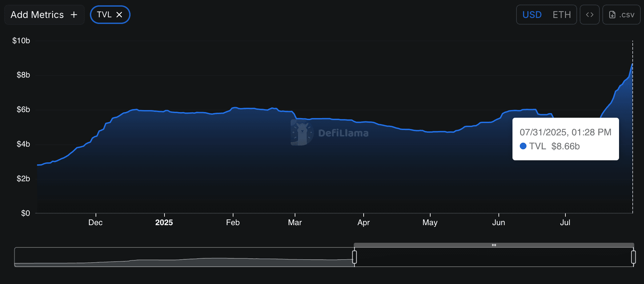This screenshot has height=284, width=644.
Task: Click the DefiLlama llama logo watermark
Action: [x=302, y=133]
